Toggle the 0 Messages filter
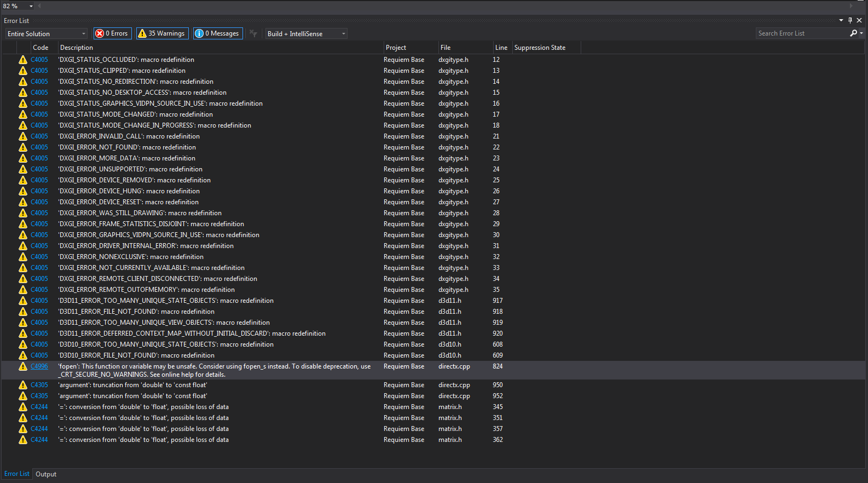Image resolution: width=868 pixels, height=483 pixels. click(x=218, y=33)
